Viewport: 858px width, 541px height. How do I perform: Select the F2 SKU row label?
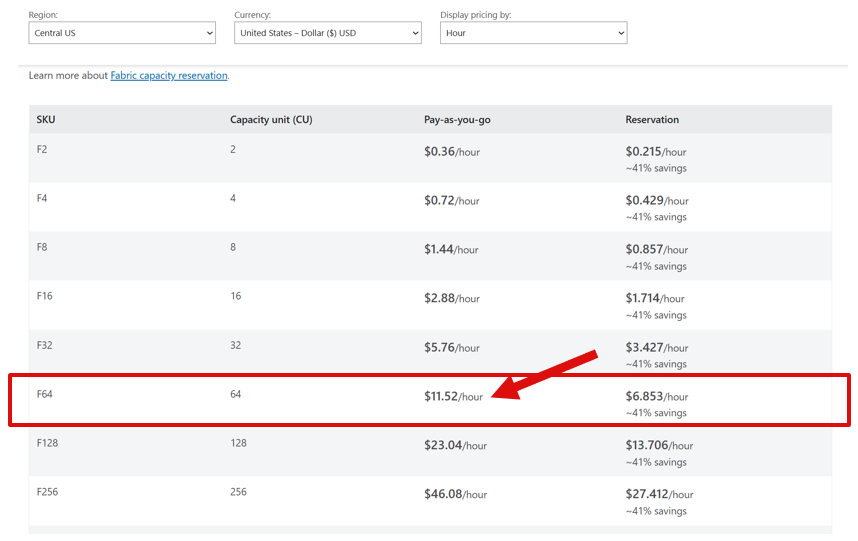click(42, 149)
